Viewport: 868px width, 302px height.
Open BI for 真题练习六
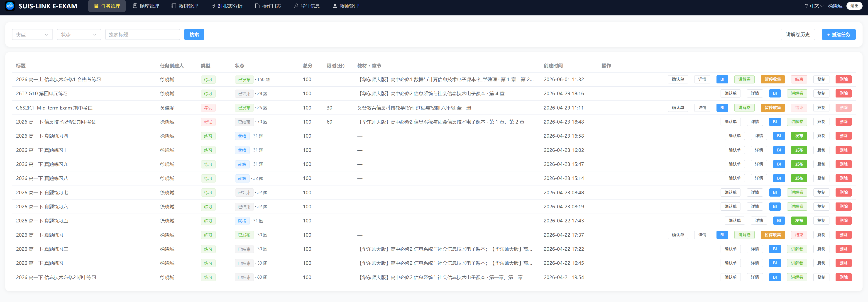pos(775,207)
